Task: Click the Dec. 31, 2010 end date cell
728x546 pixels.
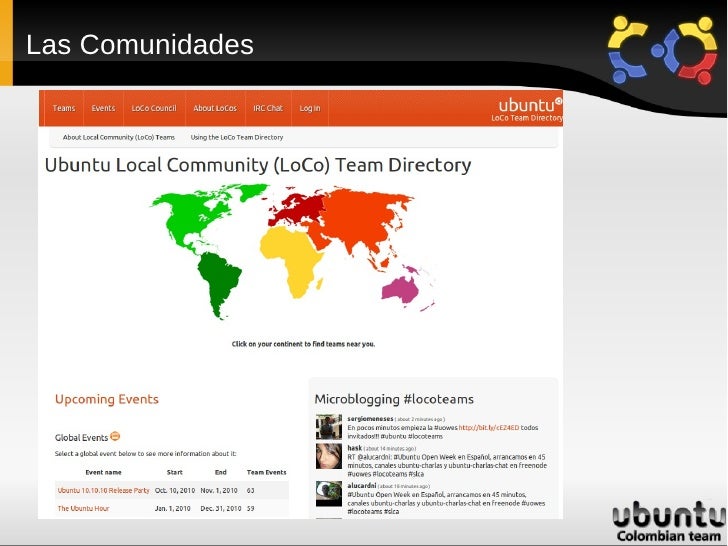Action: (221, 508)
